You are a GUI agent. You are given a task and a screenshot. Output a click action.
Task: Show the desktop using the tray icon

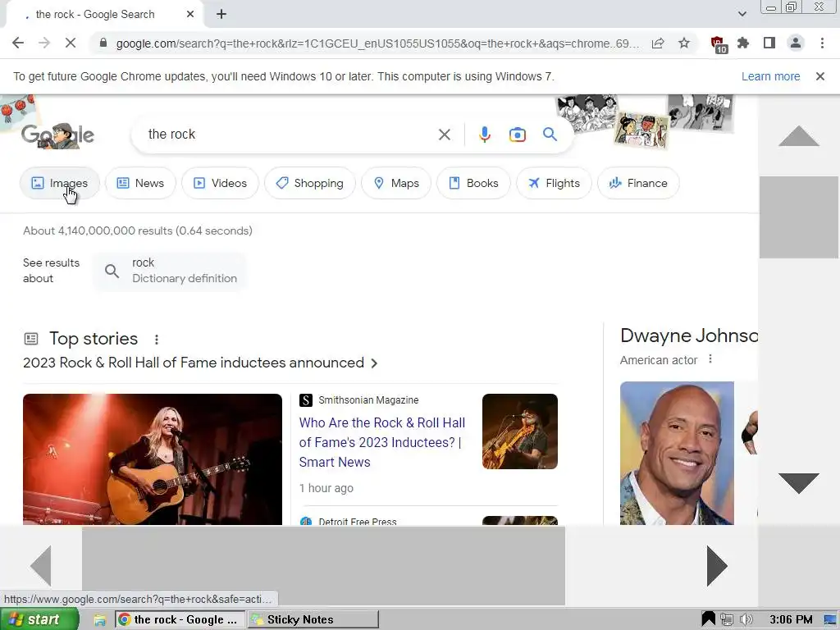click(x=831, y=620)
